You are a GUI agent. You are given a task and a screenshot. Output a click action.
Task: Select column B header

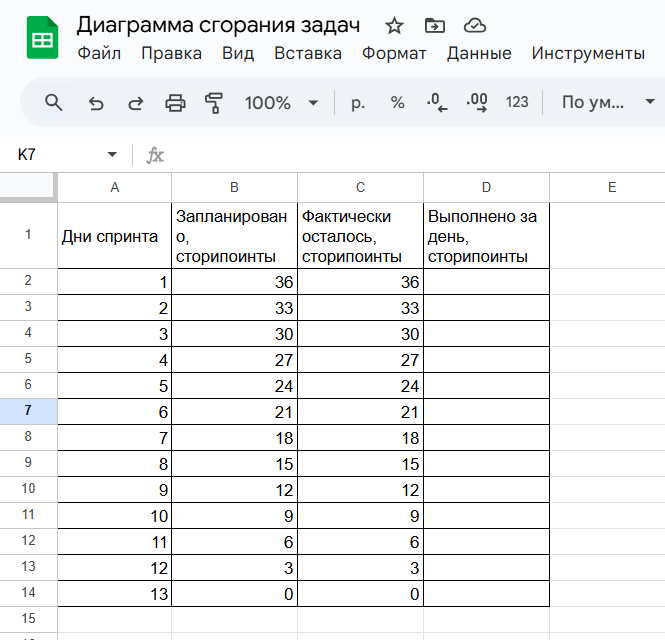click(x=235, y=187)
